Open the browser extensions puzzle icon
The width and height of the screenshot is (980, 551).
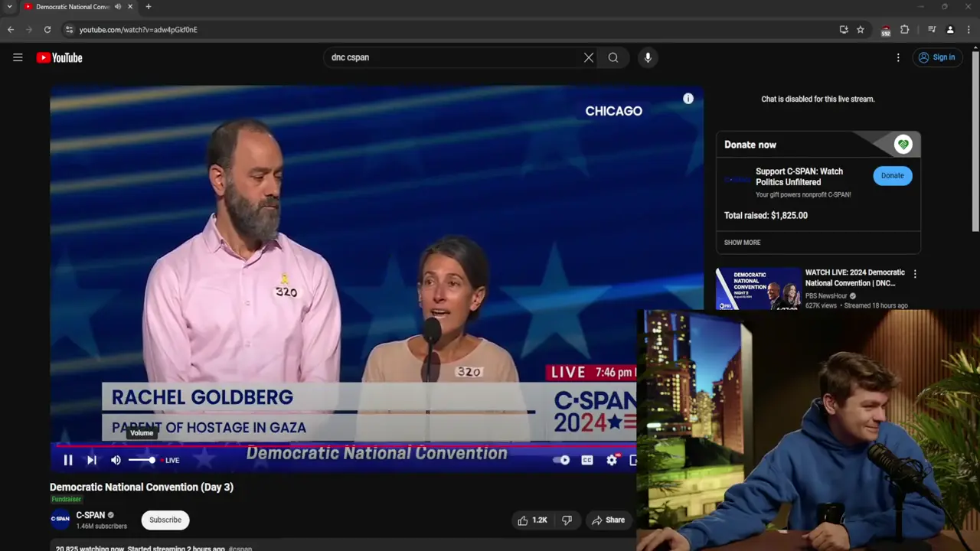904,29
